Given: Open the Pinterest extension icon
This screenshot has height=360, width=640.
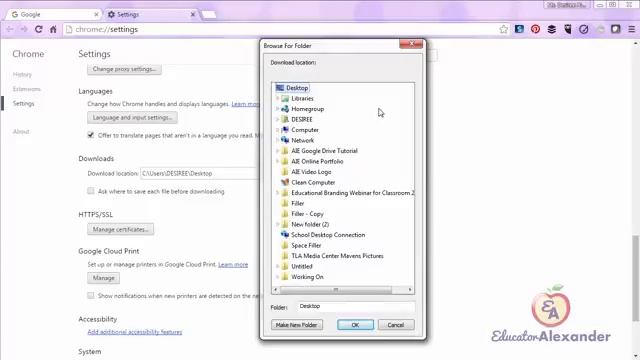Looking at the screenshot, I should click(535, 29).
